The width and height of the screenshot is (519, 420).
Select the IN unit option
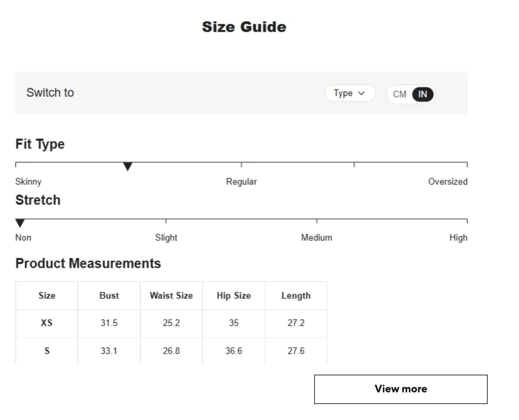coord(422,94)
